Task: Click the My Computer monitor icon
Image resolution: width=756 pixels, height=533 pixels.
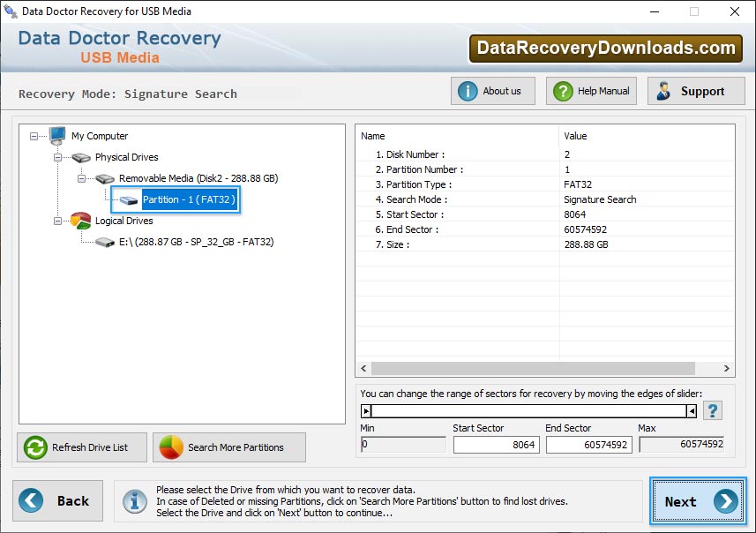Action: (57, 136)
